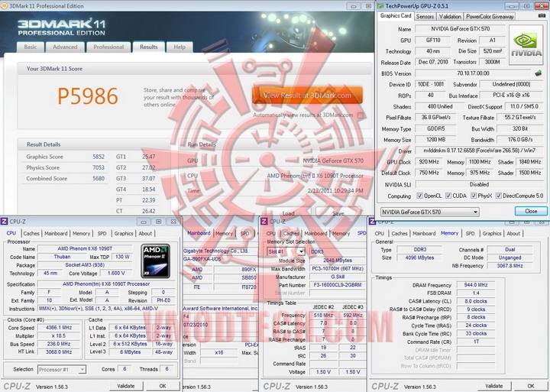The height and width of the screenshot is (392, 550).
Task: Click the AMD Phenom II logo in CPU-Z
Action: click(x=156, y=261)
